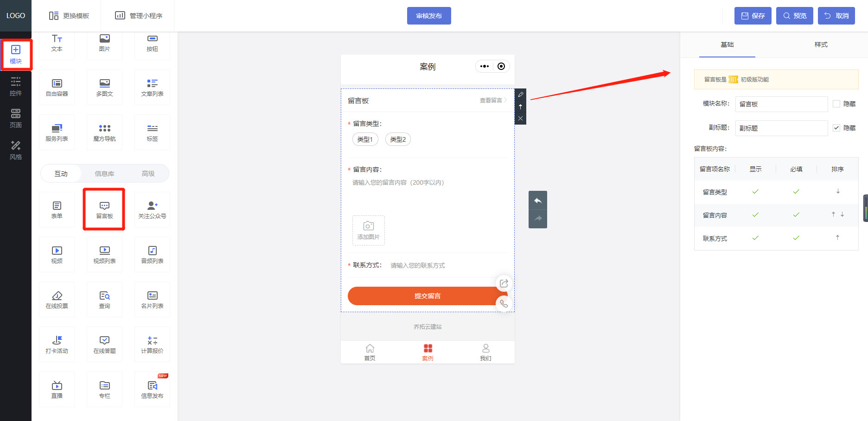Screen dimensions: 868x421
Task: Toggle 必填 check for 留言内容
Action: point(796,215)
